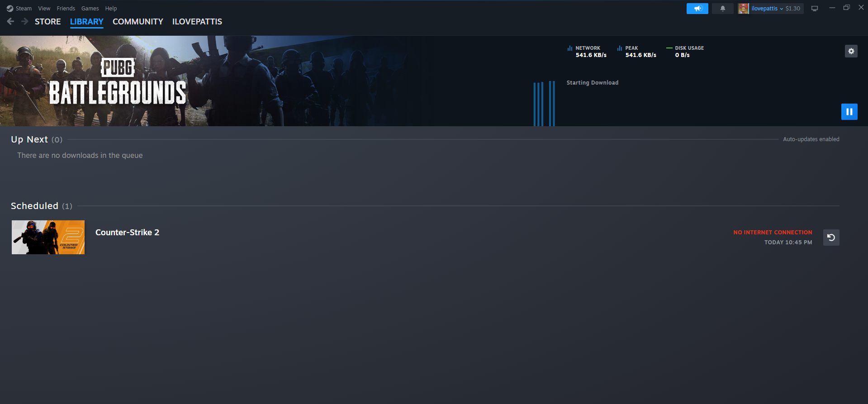Viewport: 868px width, 404px height.
Task: Open the Steam menu
Action: pos(24,9)
